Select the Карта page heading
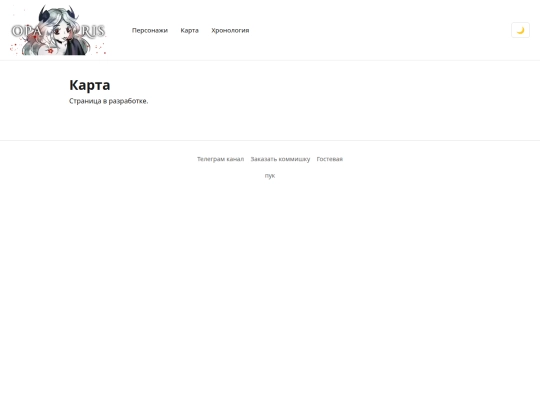This screenshot has width=540, height=405. pyautogui.click(x=90, y=85)
